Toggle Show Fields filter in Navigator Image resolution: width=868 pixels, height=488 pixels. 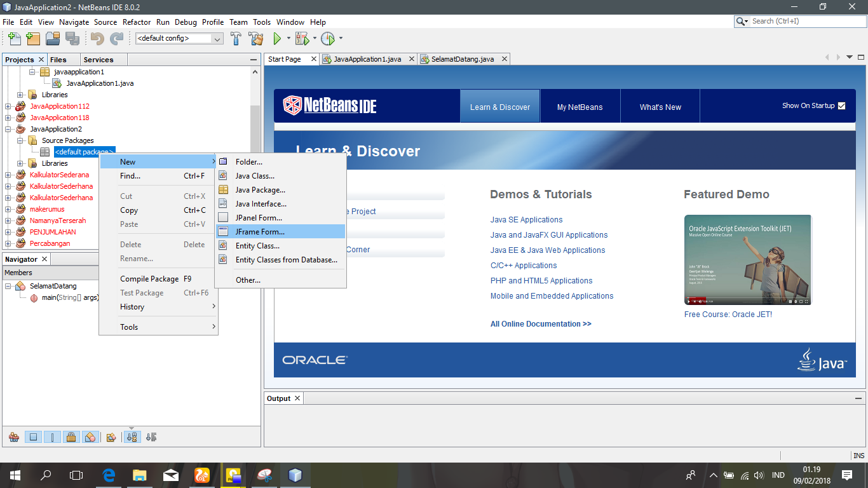click(32, 437)
